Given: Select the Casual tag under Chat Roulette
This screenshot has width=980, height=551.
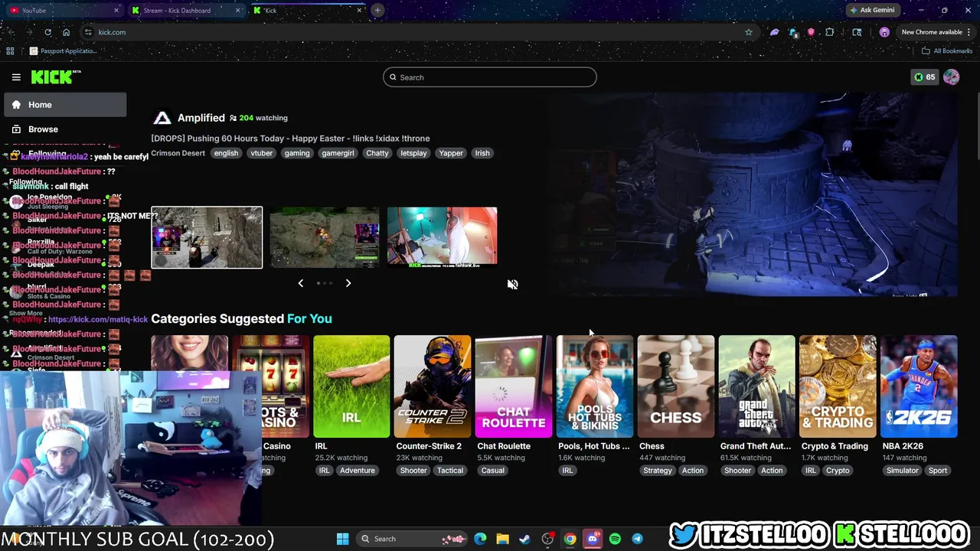Looking at the screenshot, I should pyautogui.click(x=493, y=471).
